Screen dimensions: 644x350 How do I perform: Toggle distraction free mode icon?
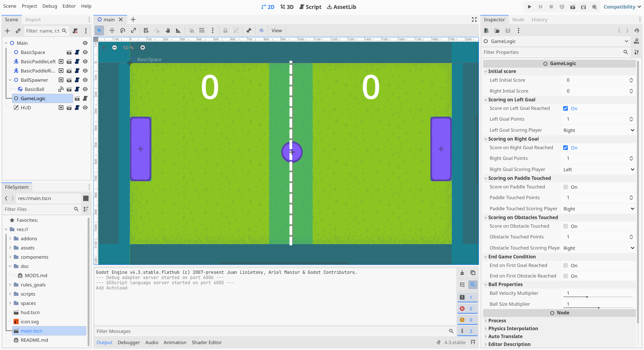click(x=474, y=19)
